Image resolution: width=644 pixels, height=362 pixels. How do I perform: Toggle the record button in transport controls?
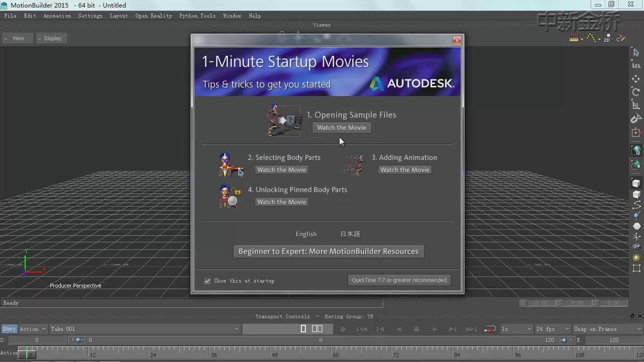coord(343,329)
